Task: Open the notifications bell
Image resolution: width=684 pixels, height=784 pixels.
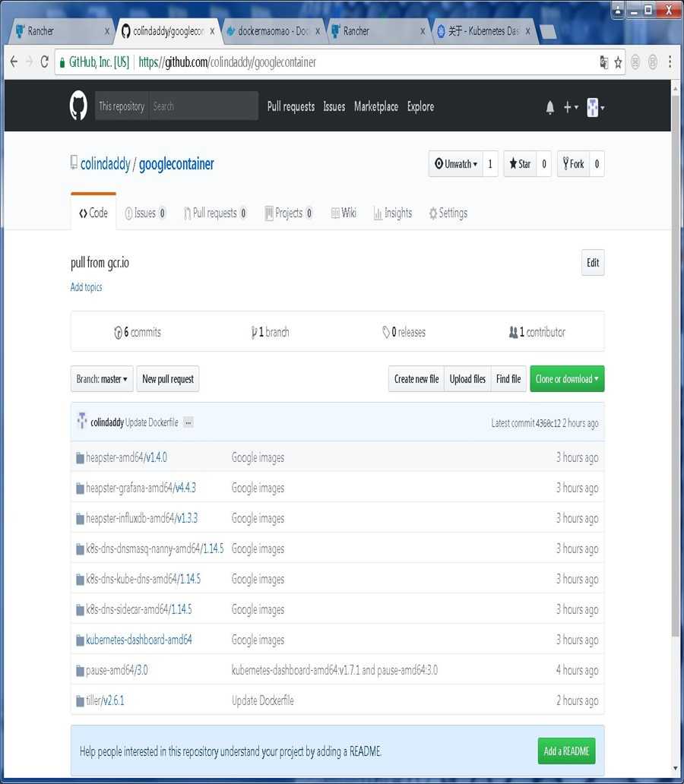Action: click(x=550, y=107)
